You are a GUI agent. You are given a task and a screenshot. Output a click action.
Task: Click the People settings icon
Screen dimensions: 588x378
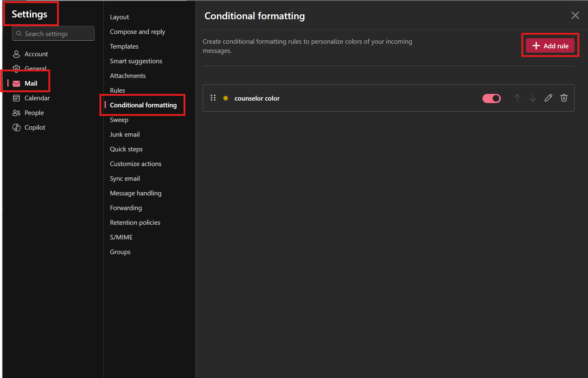(16, 113)
